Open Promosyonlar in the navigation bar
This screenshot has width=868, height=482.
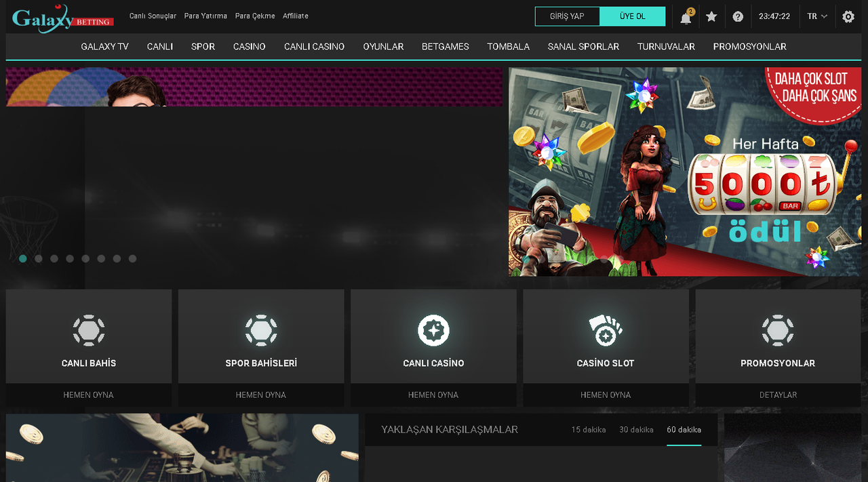coord(750,47)
